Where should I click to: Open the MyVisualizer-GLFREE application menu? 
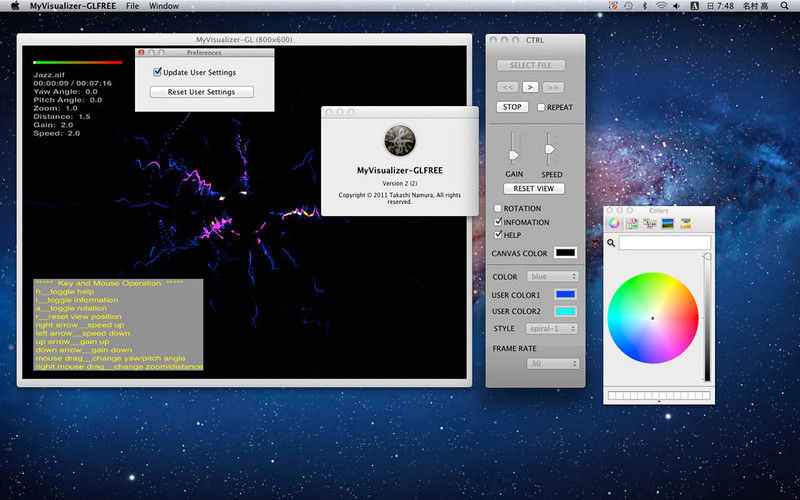coord(73,6)
